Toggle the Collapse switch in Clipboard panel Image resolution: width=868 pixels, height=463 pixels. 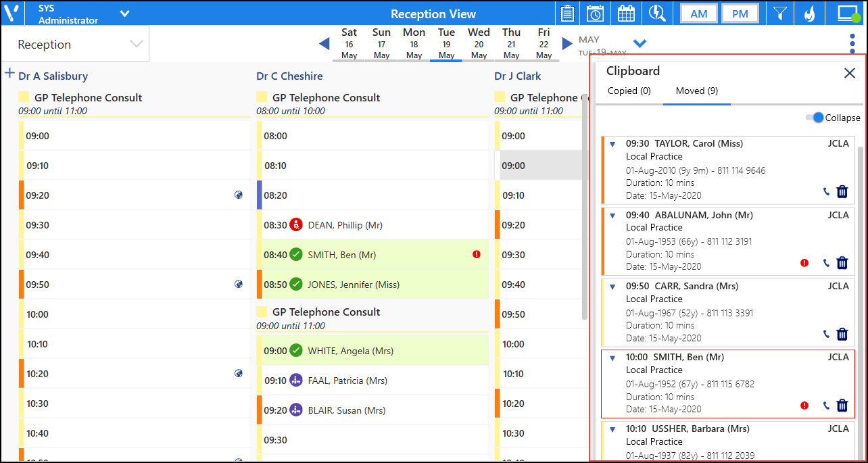815,118
